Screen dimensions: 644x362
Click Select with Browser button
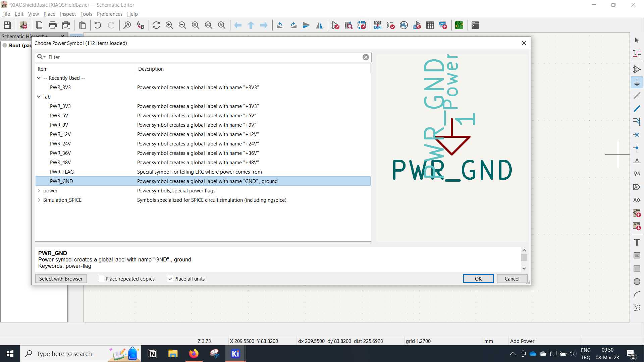coord(61,279)
